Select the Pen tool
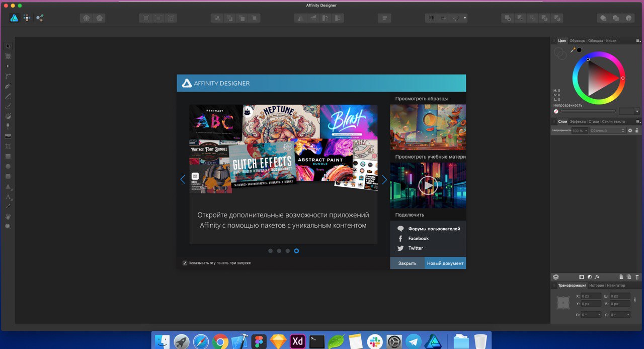644x349 pixels. 8,86
